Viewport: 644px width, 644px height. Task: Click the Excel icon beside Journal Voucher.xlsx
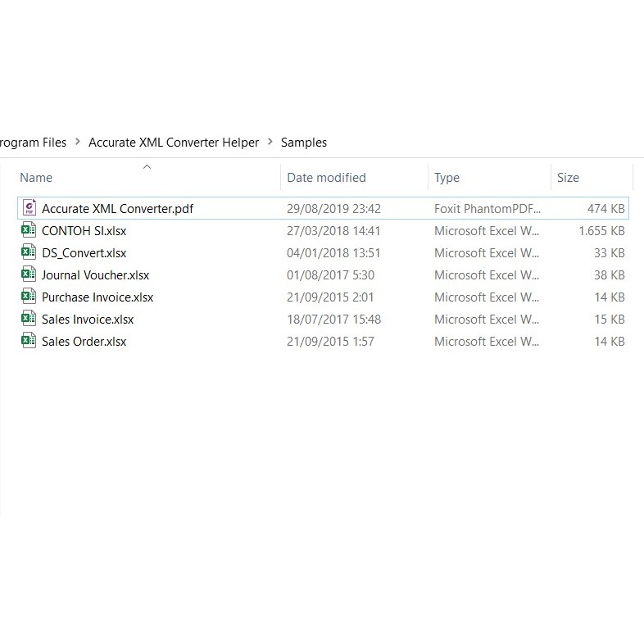pyautogui.click(x=29, y=275)
